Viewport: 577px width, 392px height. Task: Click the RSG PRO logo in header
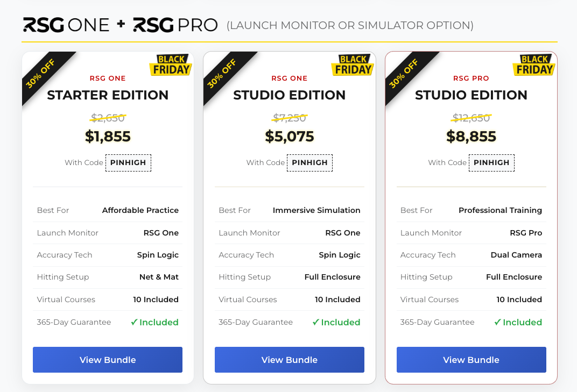[175, 25]
